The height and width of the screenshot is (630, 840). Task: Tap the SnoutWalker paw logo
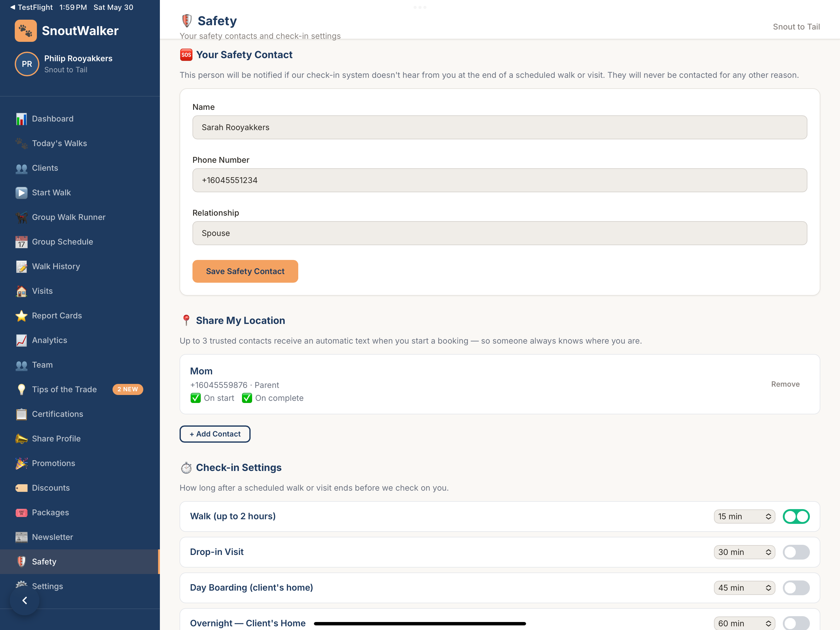pos(26,31)
